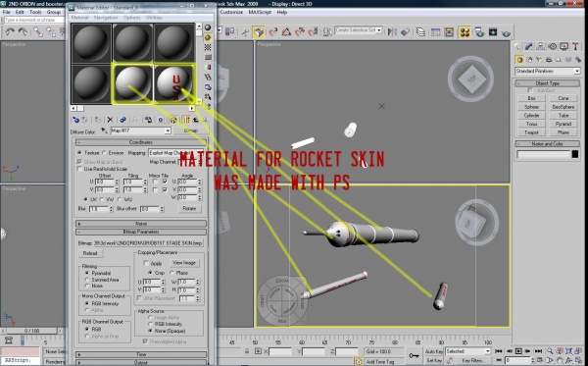588x366 pixels.
Task: Select the Snaps Toggle magnet icon
Action: pyautogui.click(x=273, y=32)
